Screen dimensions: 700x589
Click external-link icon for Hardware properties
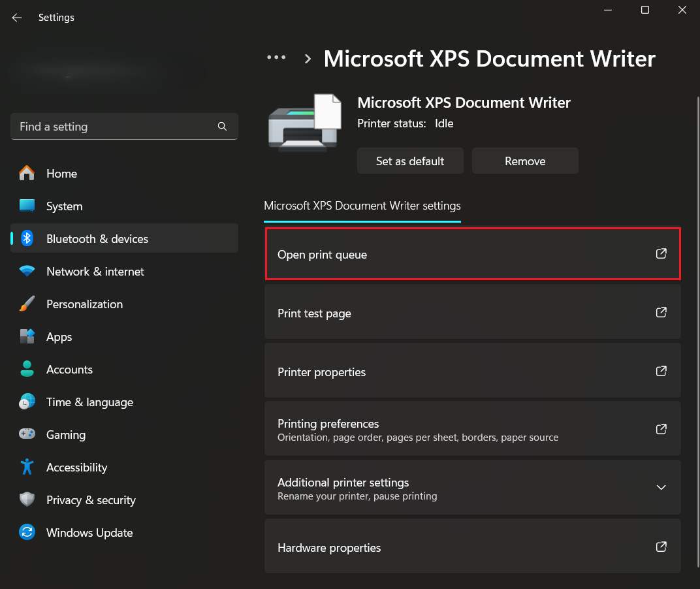pyautogui.click(x=661, y=547)
